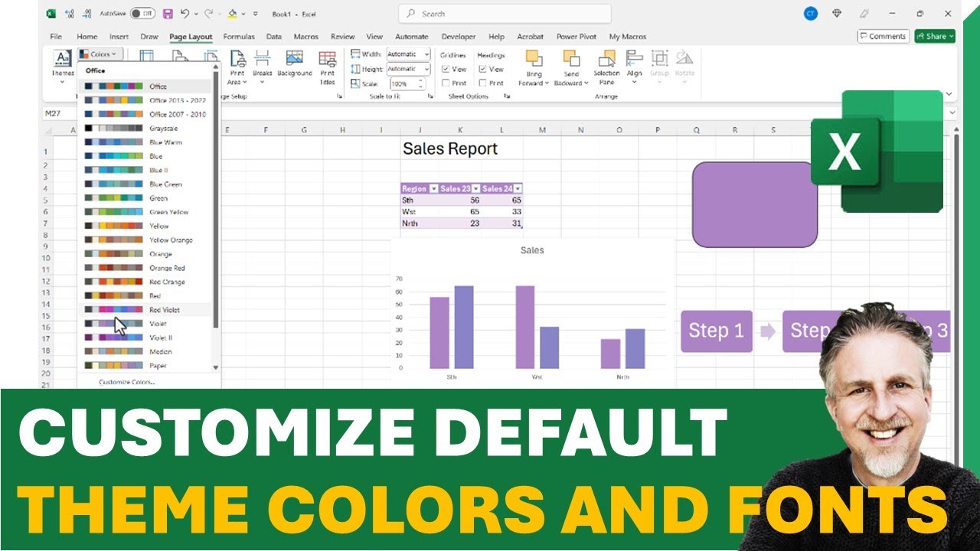
Task: Click the Send Backward icon
Action: click(x=571, y=59)
